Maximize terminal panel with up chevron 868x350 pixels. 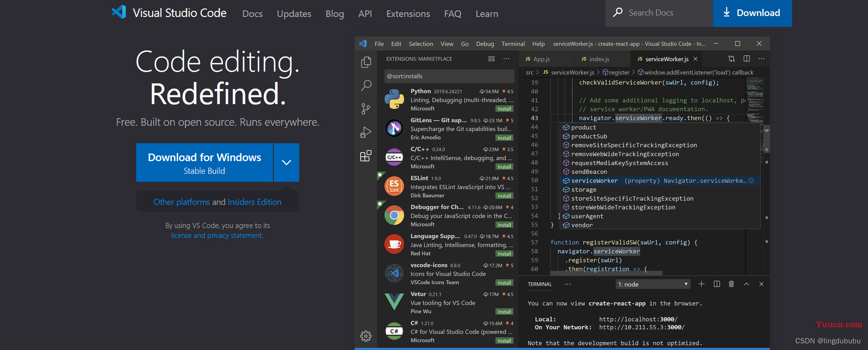click(746, 284)
